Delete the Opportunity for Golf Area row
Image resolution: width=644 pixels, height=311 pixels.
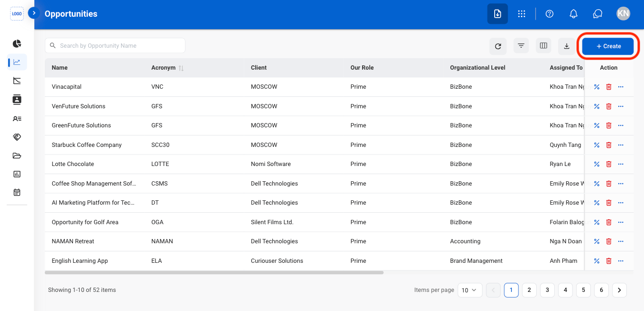pos(609,222)
